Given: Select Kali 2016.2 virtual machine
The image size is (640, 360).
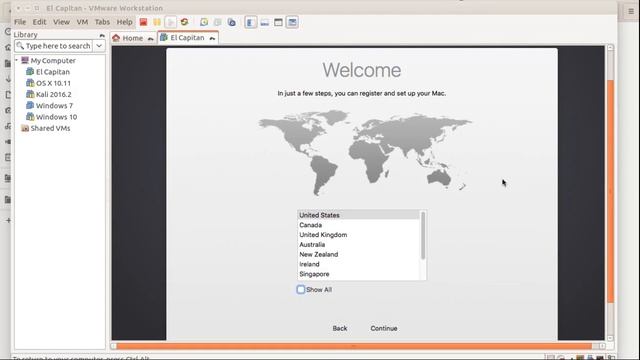Looking at the screenshot, I should (53, 94).
